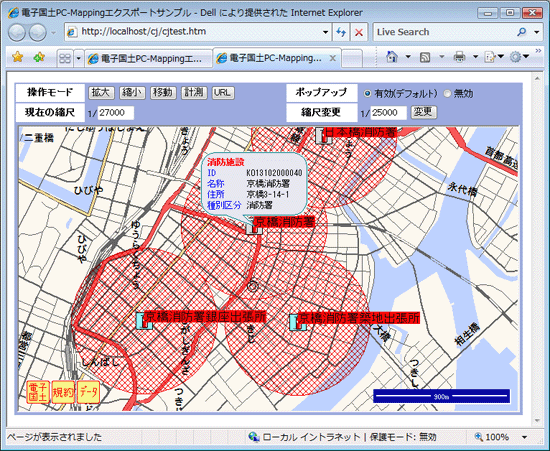
Task: Click the Internet Explorer window title icon
Action: click(x=13, y=13)
